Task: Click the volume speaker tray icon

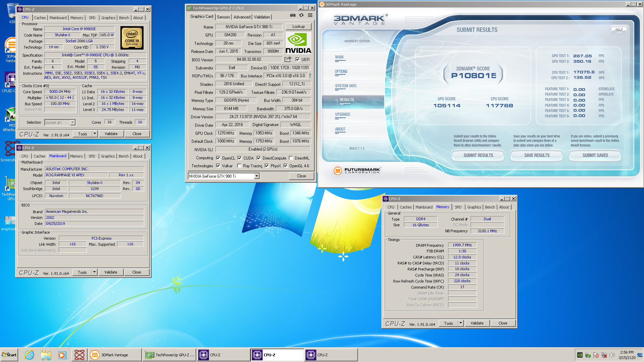Action: tap(612, 355)
